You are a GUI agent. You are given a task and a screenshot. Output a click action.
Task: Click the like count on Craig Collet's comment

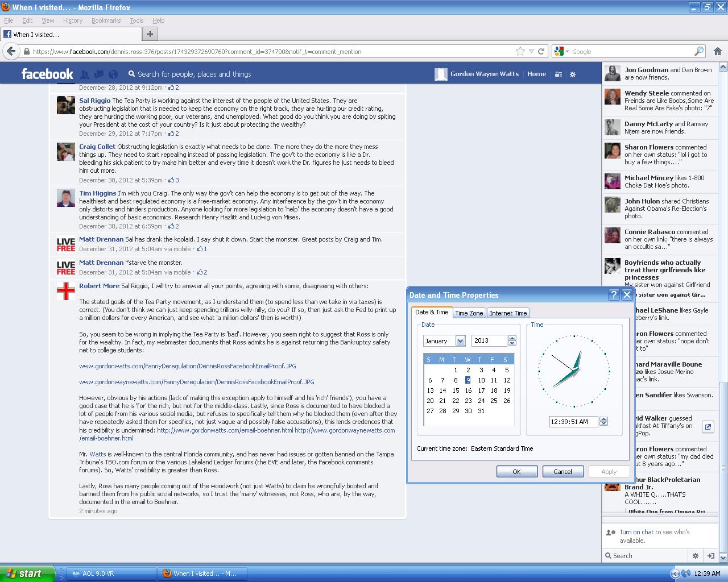click(x=173, y=180)
